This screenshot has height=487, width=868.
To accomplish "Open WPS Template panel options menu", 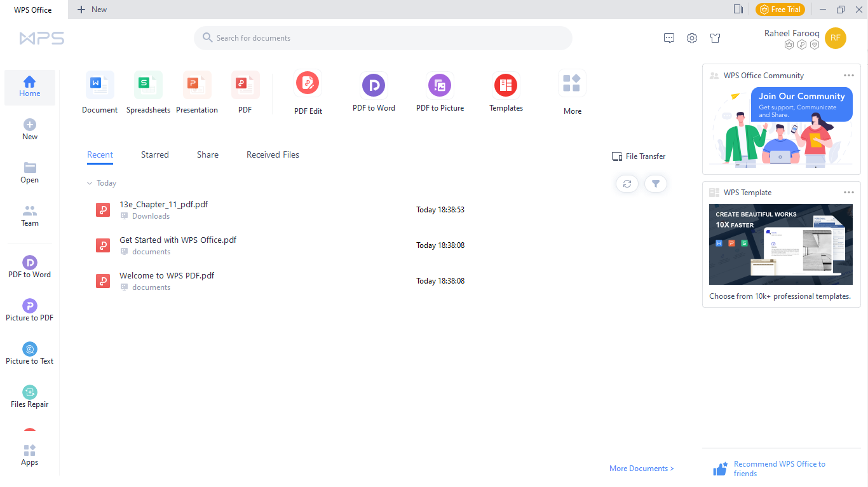I will (x=849, y=192).
